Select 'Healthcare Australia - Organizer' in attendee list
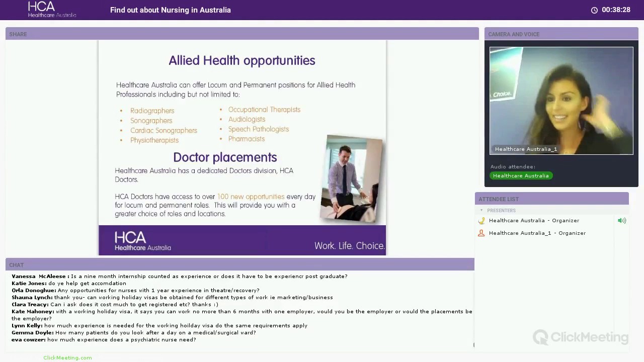This screenshot has height=362, width=644. pyautogui.click(x=534, y=221)
